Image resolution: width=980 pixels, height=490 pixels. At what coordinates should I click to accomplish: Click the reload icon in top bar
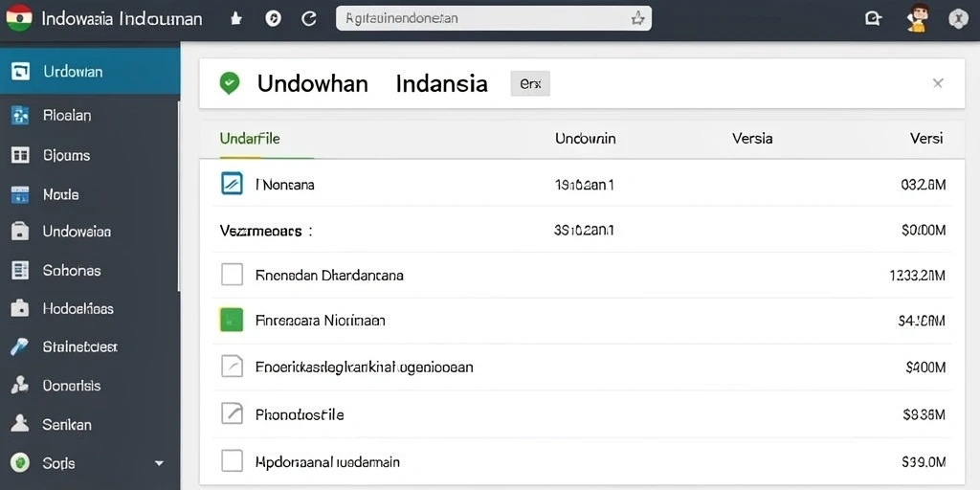click(x=309, y=19)
